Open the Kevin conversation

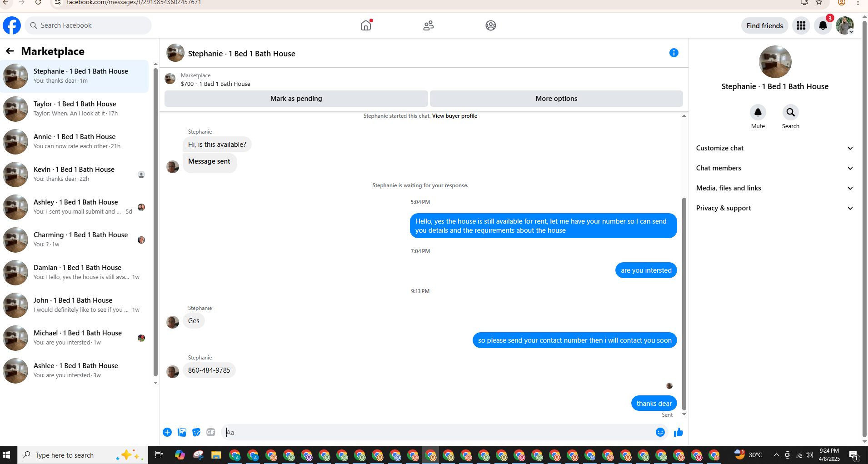(x=75, y=175)
